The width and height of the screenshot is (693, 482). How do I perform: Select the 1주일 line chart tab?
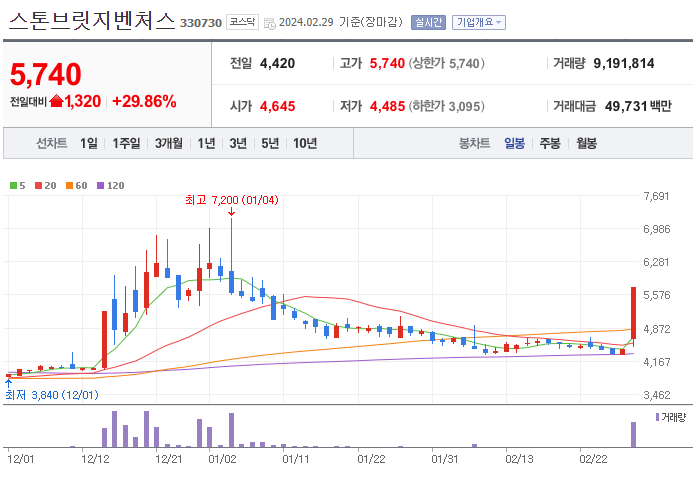126,143
